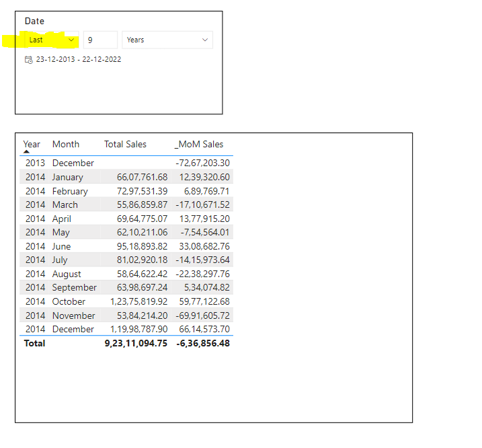Screen dimensions: 482x448
Task: Select the June month cell
Action: 61,247
